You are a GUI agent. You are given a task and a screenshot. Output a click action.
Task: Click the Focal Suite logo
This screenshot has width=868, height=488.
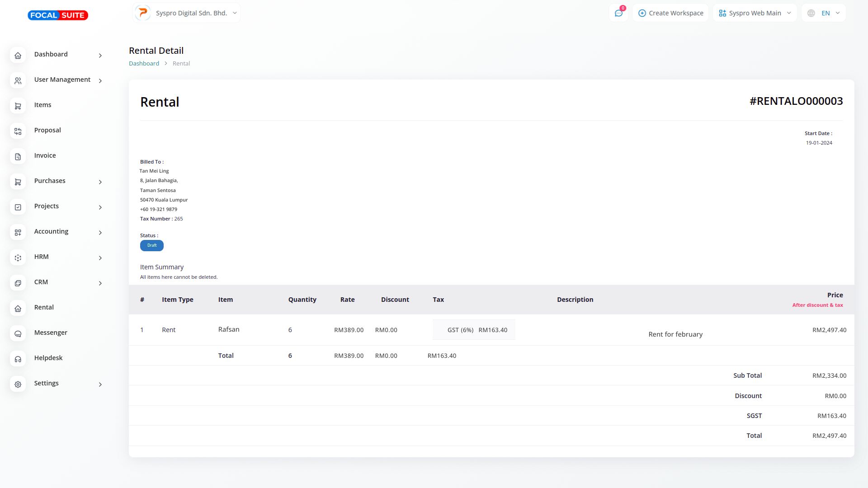point(58,15)
